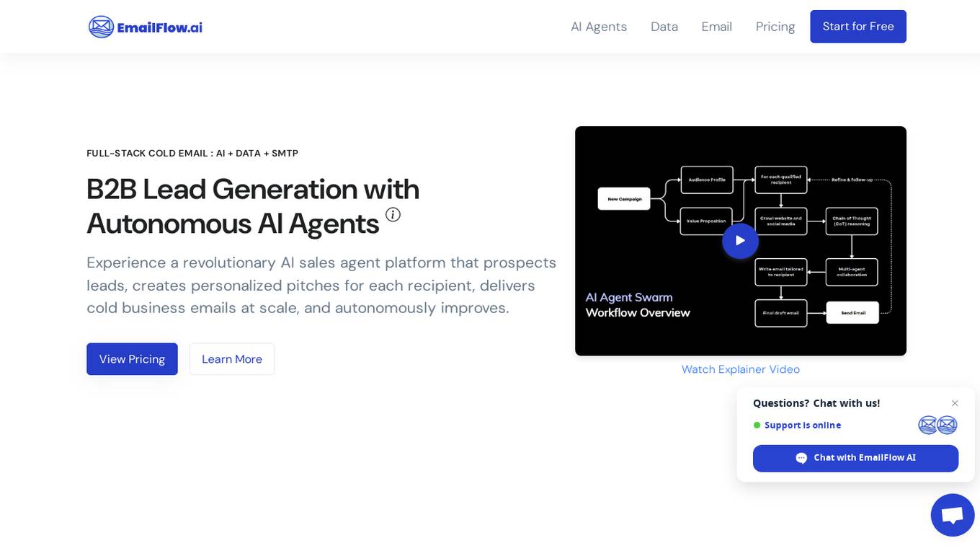Click the View Pricing button
The height and width of the screenshot is (551, 980).
132,359
